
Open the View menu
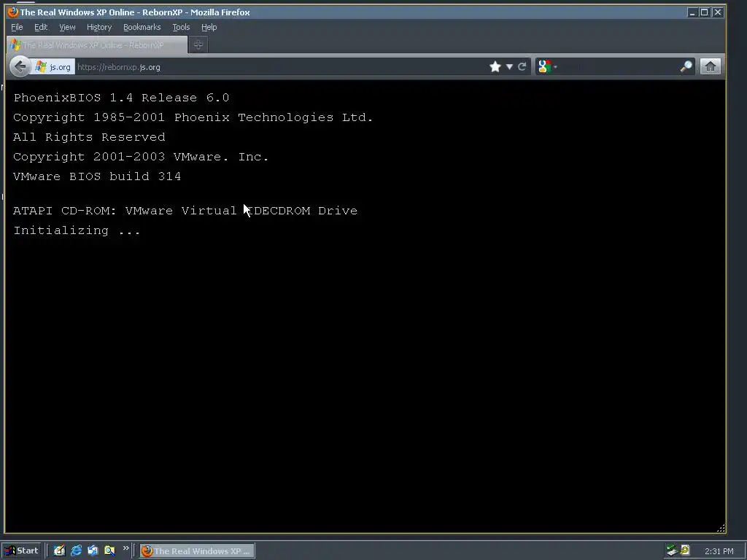pyautogui.click(x=67, y=27)
